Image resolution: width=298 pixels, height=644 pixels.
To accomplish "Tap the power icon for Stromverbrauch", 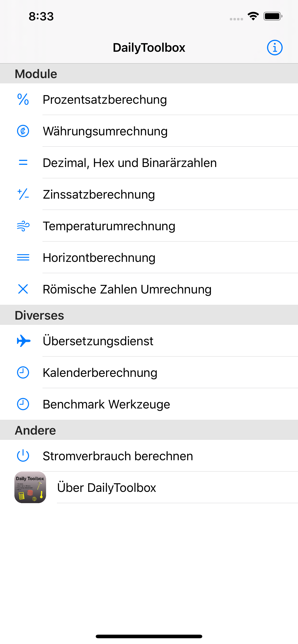I will click(23, 456).
